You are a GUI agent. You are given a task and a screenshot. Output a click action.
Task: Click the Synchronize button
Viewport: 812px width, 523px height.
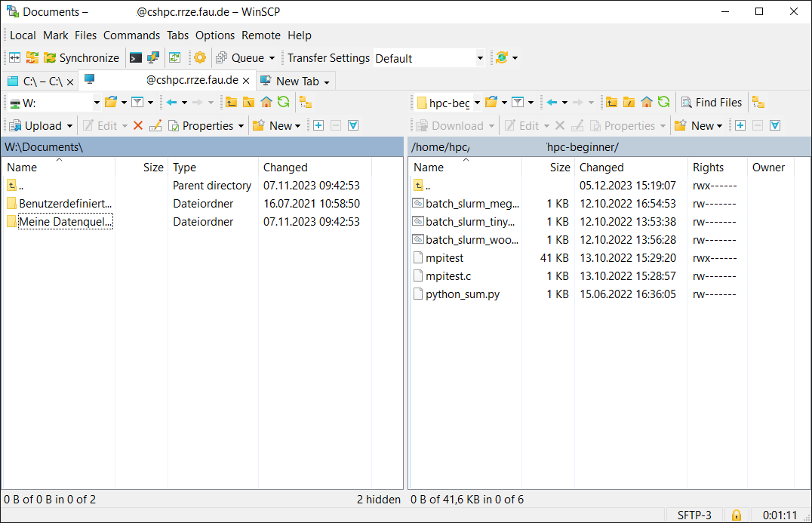point(82,57)
